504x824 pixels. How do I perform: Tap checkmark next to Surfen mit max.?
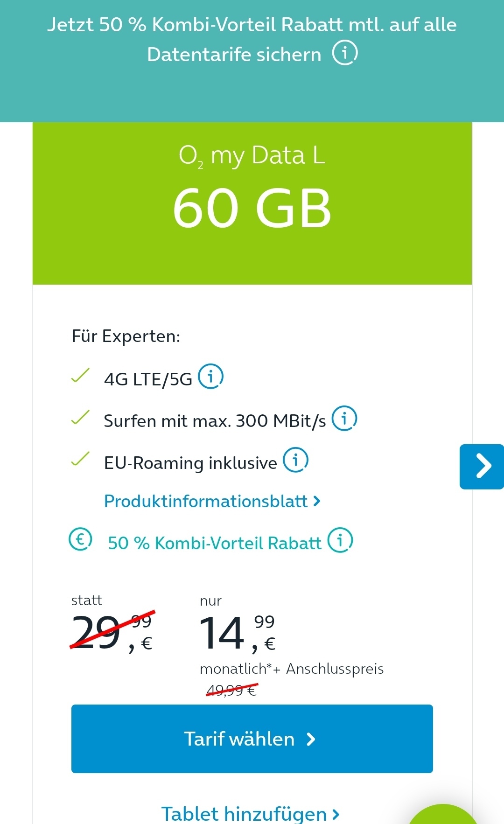click(80, 417)
